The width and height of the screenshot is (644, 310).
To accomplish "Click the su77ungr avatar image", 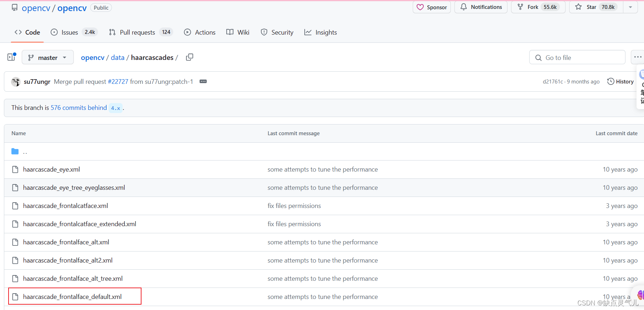I will 16,82.
